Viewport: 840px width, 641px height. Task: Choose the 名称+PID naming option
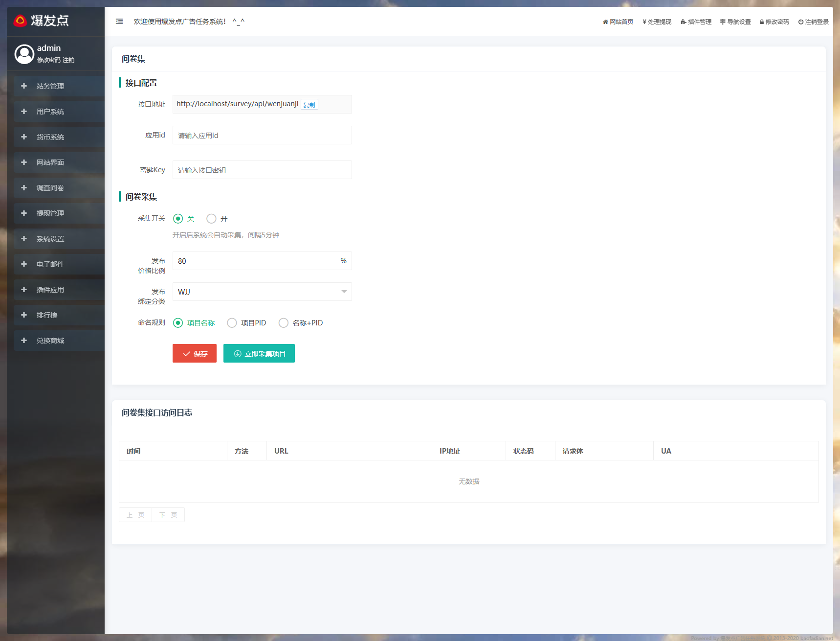pos(284,323)
